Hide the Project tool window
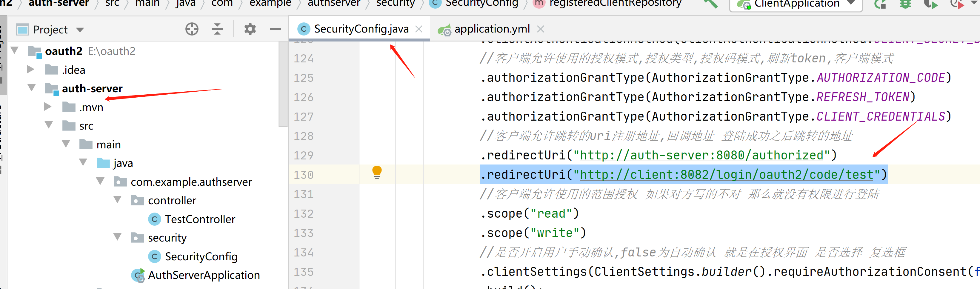 tap(275, 29)
